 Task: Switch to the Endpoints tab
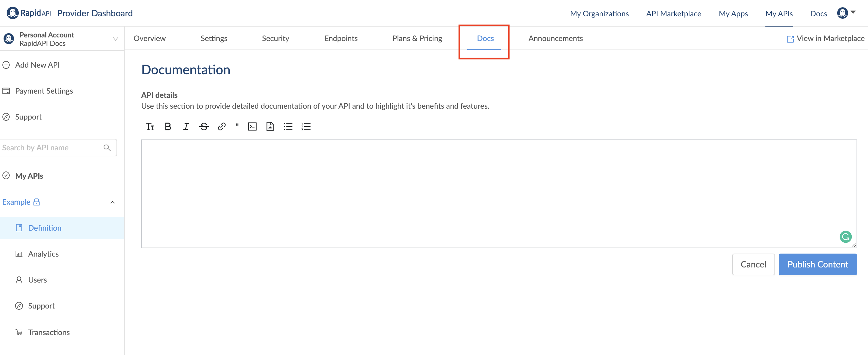coord(341,38)
